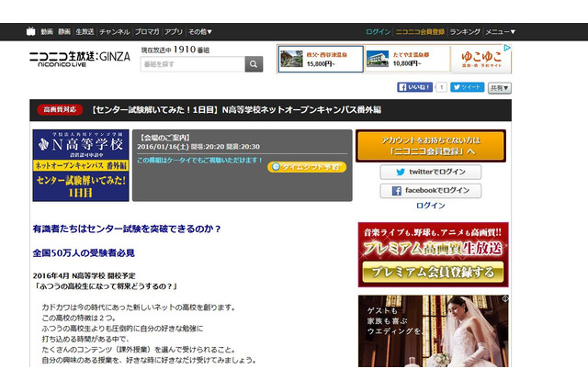Focus the 番組を探す search field

pos(193,64)
